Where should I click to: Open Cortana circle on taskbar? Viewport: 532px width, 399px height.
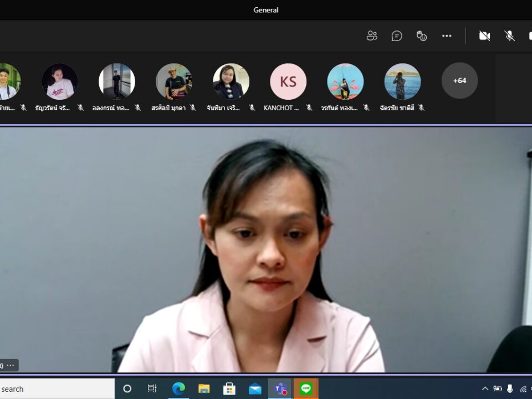(x=127, y=389)
